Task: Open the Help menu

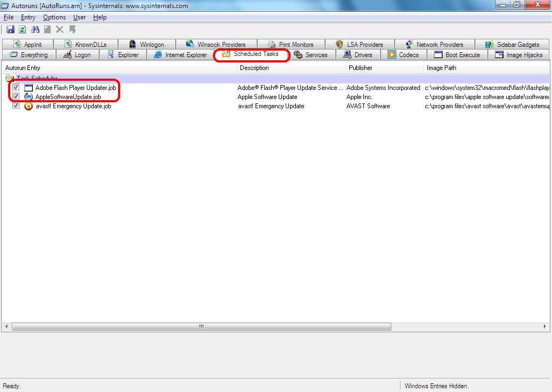Action: [x=100, y=17]
